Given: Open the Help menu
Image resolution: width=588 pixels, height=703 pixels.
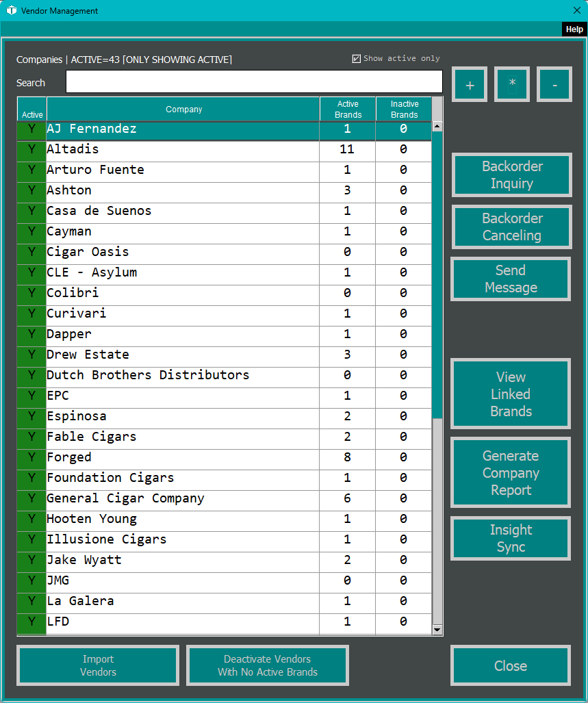Looking at the screenshot, I should (574, 29).
